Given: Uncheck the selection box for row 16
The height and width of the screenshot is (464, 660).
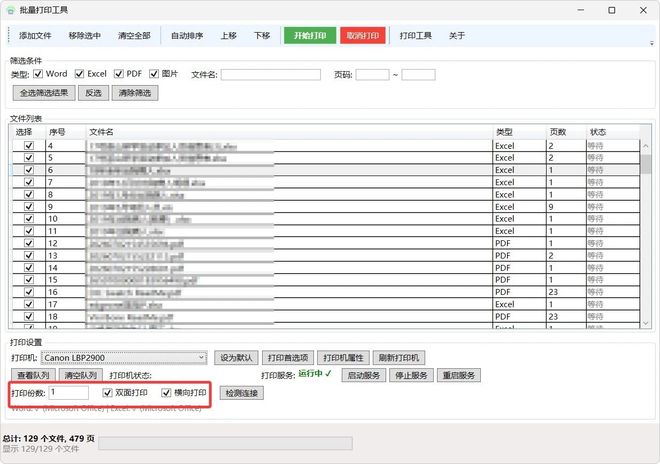Looking at the screenshot, I should (29, 292).
